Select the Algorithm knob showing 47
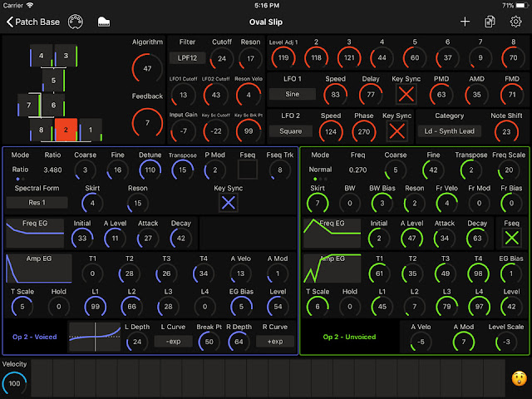The width and height of the screenshot is (532, 399). (x=147, y=68)
